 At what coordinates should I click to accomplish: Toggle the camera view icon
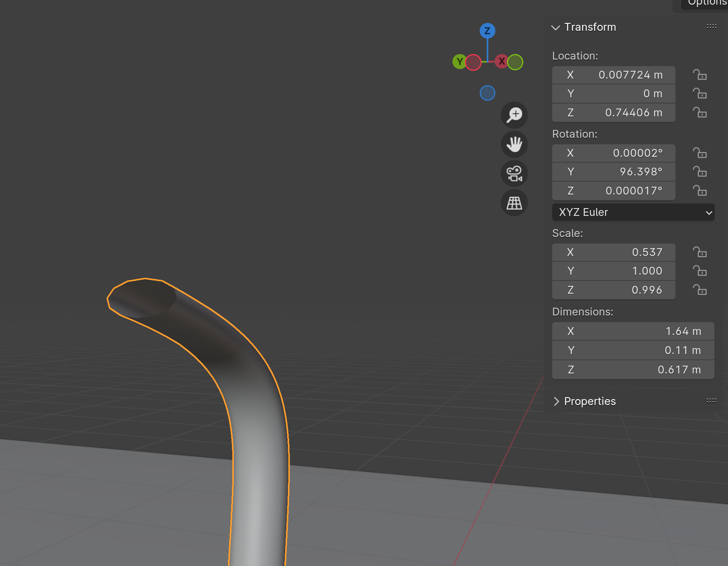(514, 173)
